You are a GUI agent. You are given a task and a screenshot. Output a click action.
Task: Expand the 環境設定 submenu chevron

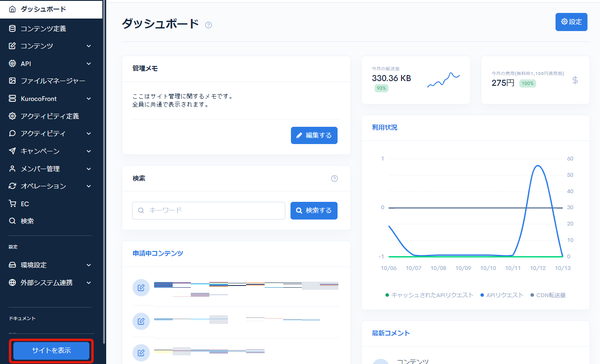[89, 265]
